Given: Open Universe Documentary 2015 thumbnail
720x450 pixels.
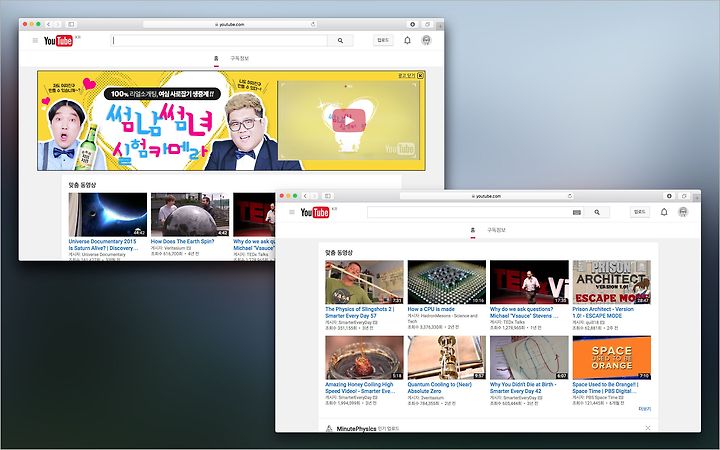Looking at the screenshot, I should [x=108, y=214].
